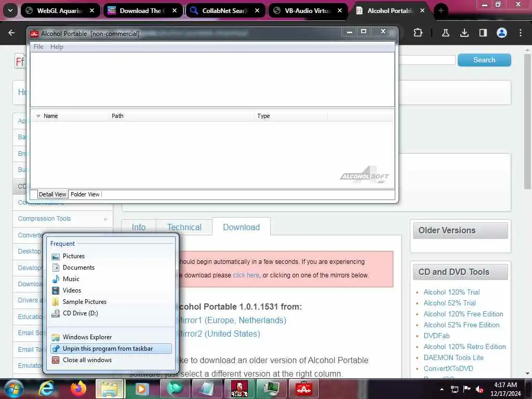Open DVDFab link in sidebar

point(436,336)
